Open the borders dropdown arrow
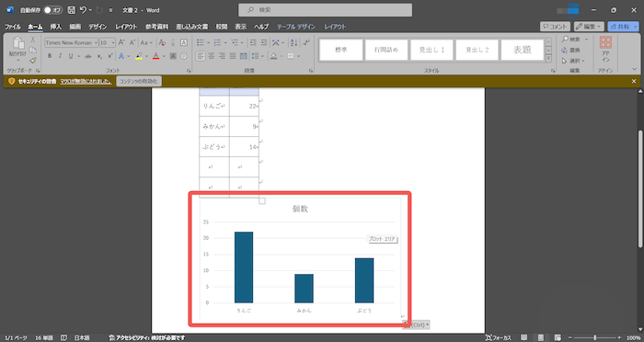 (299, 56)
